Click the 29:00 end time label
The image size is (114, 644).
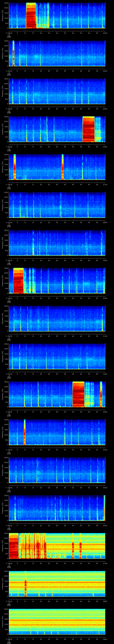[x=105, y=261]
